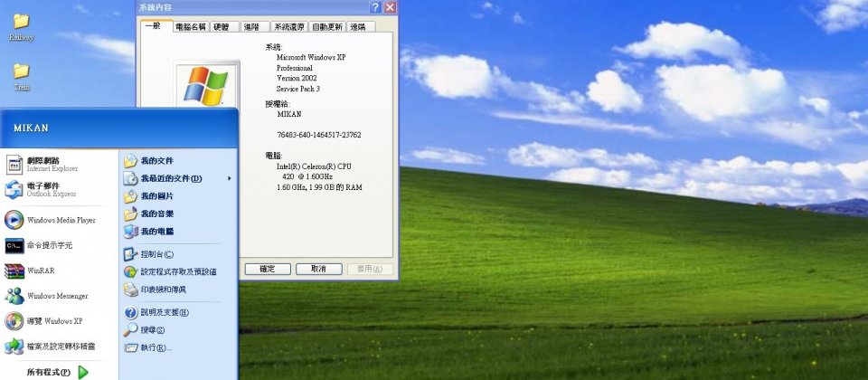868x380 pixels.
Task: Click the 取消 button
Action: tap(319, 269)
